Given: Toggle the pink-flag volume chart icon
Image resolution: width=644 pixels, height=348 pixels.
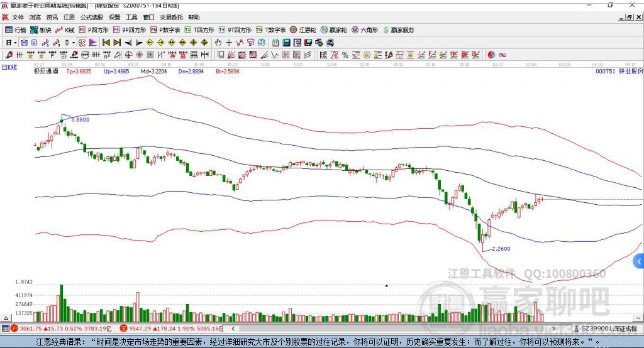Looking at the screenshot, I should coord(93,43).
